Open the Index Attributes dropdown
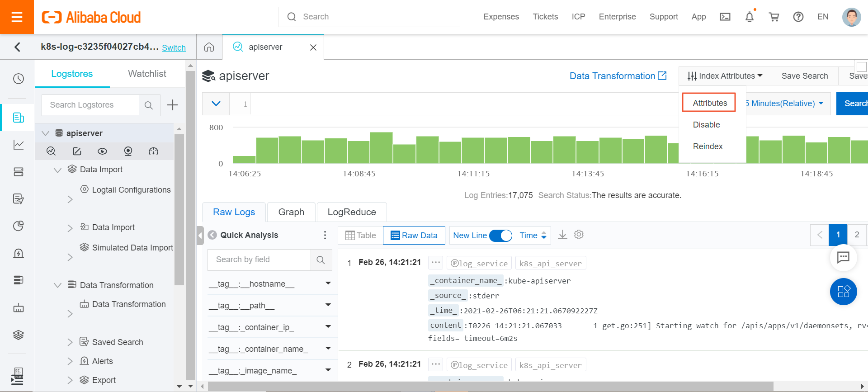Image resolution: width=868 pixels, height=392 pixels. [x=725, y=76]
